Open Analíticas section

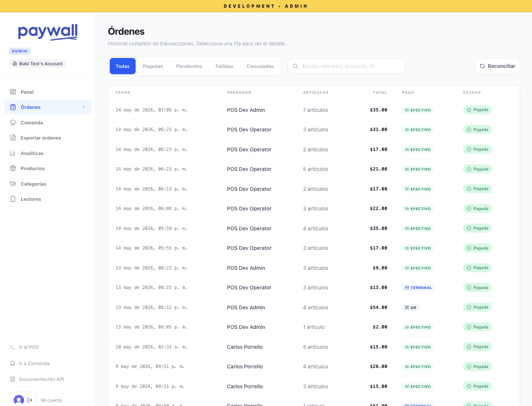click(48, 153)
